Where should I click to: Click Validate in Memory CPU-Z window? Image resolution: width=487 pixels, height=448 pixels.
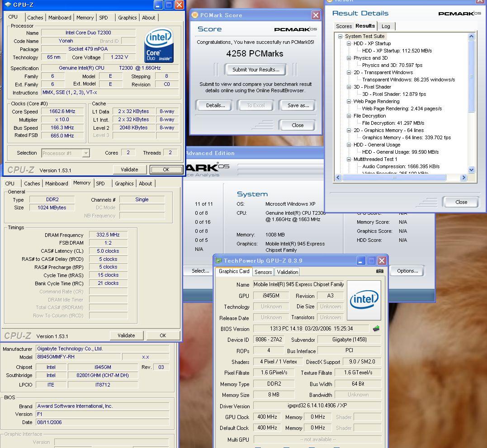pyautogui.click(x=126, y=335)
